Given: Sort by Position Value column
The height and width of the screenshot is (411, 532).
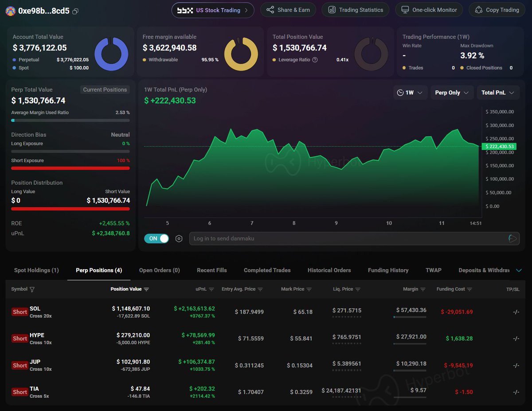Looking at the screenshot, I should tap(146, 289).
